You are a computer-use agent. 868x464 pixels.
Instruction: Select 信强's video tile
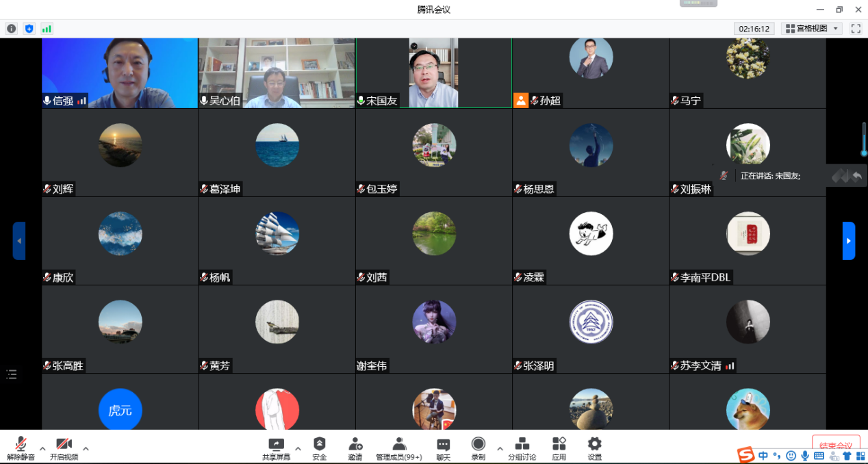(x=120, y=73)
